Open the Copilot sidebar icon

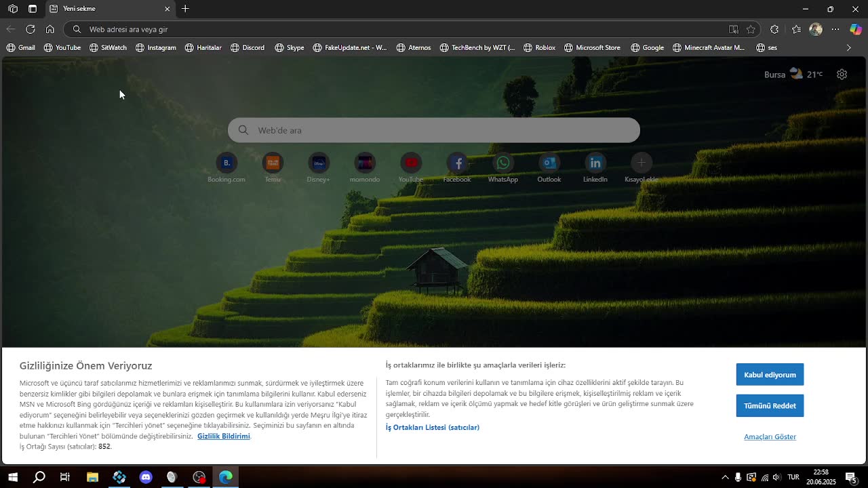856,29
